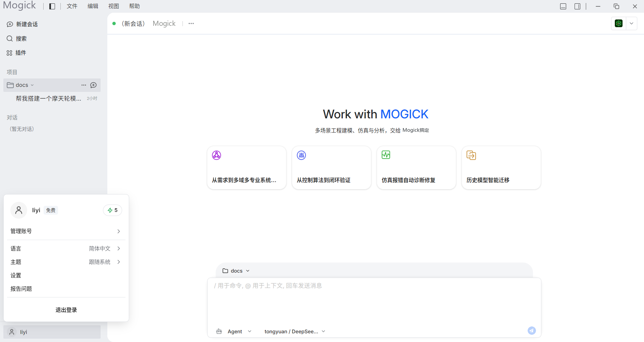The height and width of the screenshot is (342, 644).
Task: Open the 帮助 menu
Action: click(x=135, y=6)
